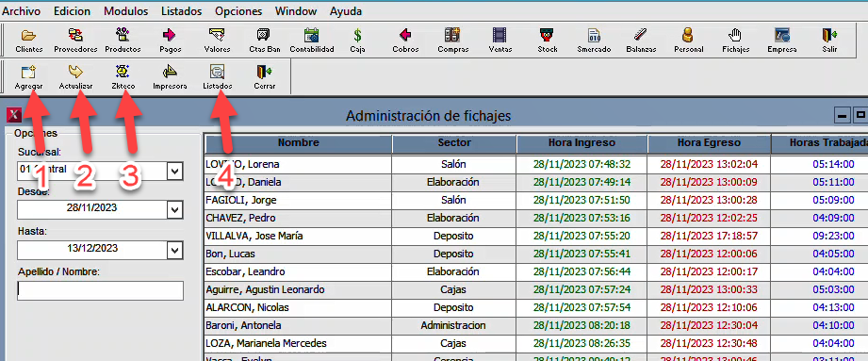
Task: Click hora egreso 28/11/2023 17:18:57
Action: pyautogui.click(x=709, y=236)
